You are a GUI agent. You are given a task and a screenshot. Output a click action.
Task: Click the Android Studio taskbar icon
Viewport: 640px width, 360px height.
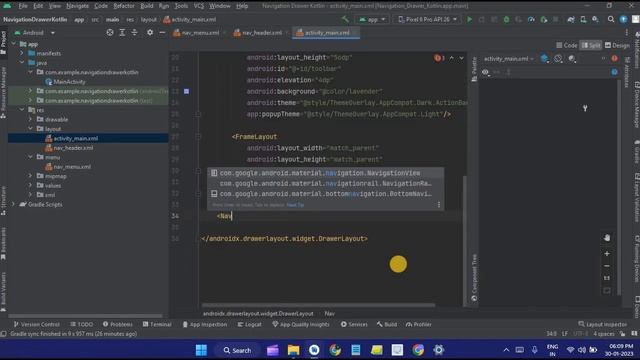[x=314, y=350]
